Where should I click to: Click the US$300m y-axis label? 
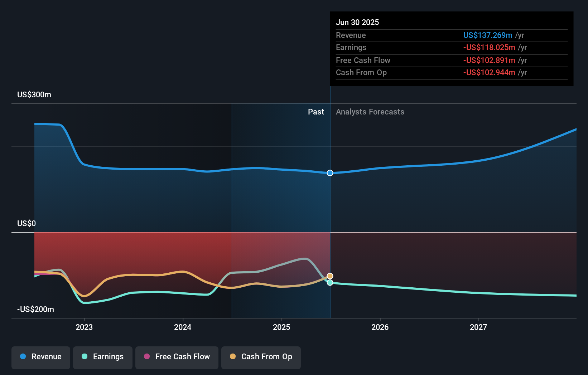point(34,94)
